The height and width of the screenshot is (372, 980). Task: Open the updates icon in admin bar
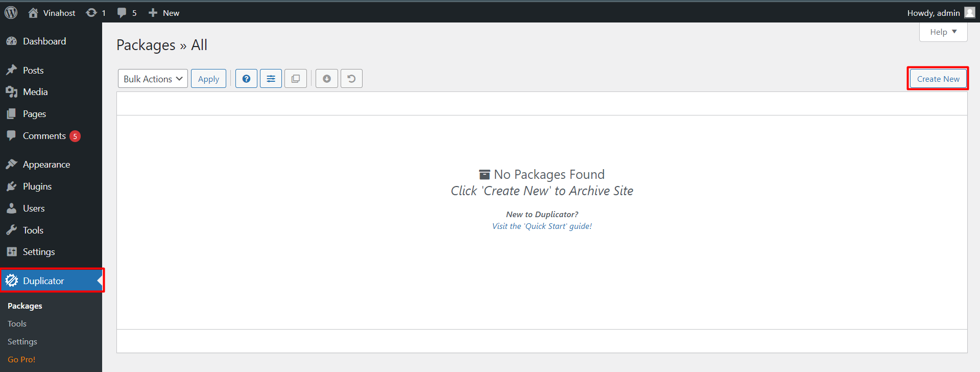[x=95, y=13]
